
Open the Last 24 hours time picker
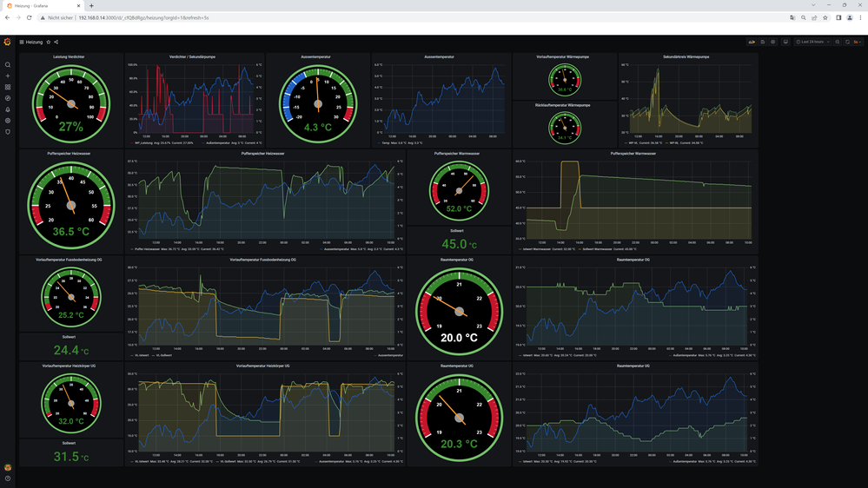tap(816, 42)
